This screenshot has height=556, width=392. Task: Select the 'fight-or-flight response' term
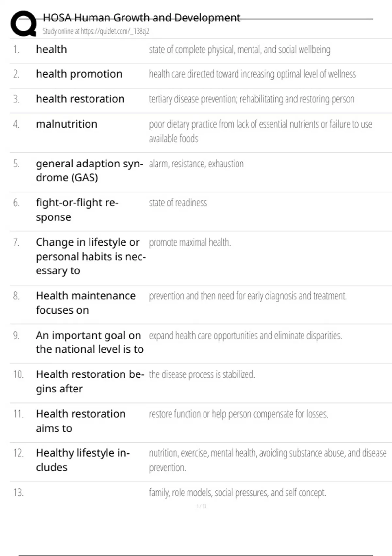pyautogui.click(x=77, y=210)
